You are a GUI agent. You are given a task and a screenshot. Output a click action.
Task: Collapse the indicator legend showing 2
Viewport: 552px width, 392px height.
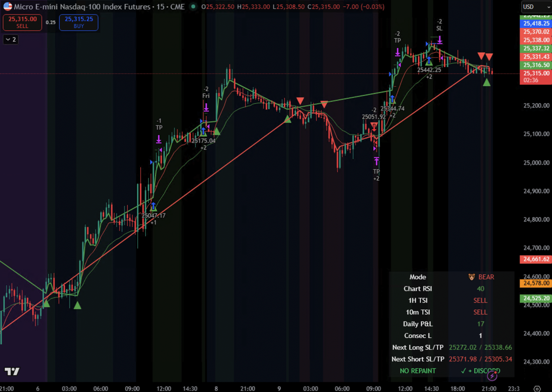coord(11,39)
